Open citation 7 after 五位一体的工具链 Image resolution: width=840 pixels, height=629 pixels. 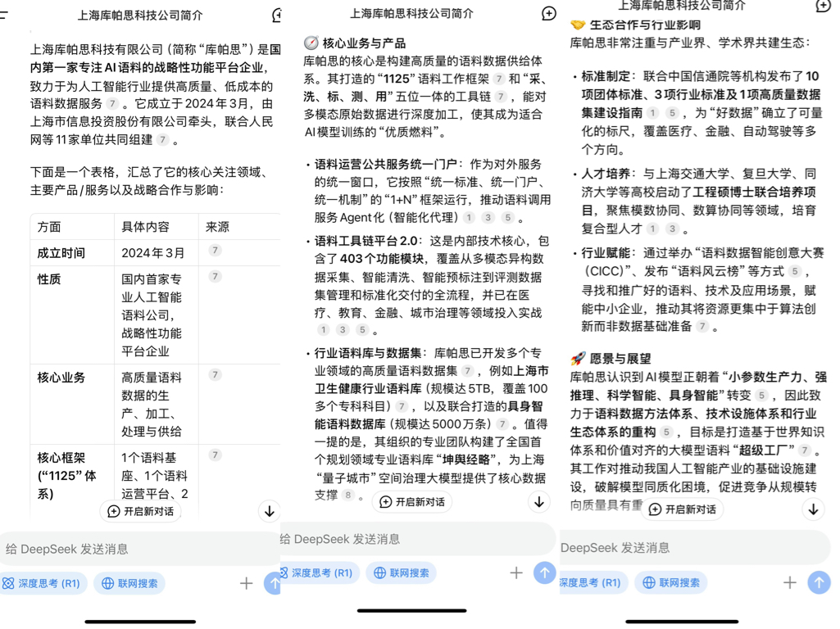(501, 97)
